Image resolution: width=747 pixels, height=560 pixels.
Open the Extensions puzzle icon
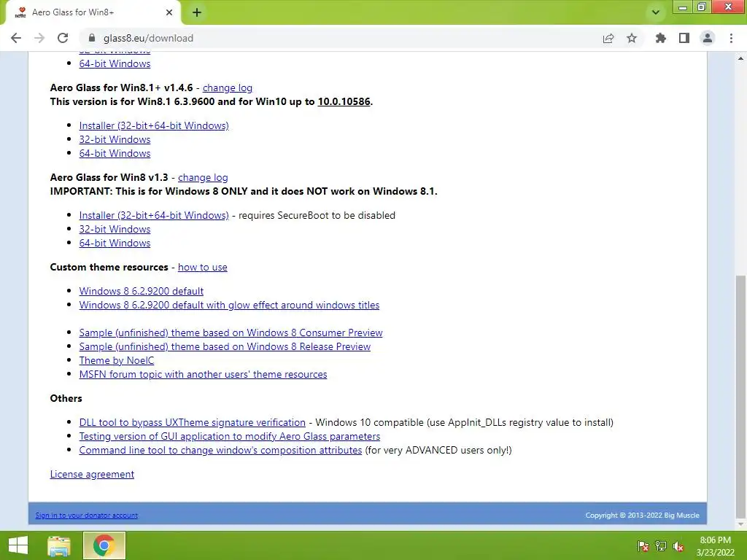coord(660,38)
